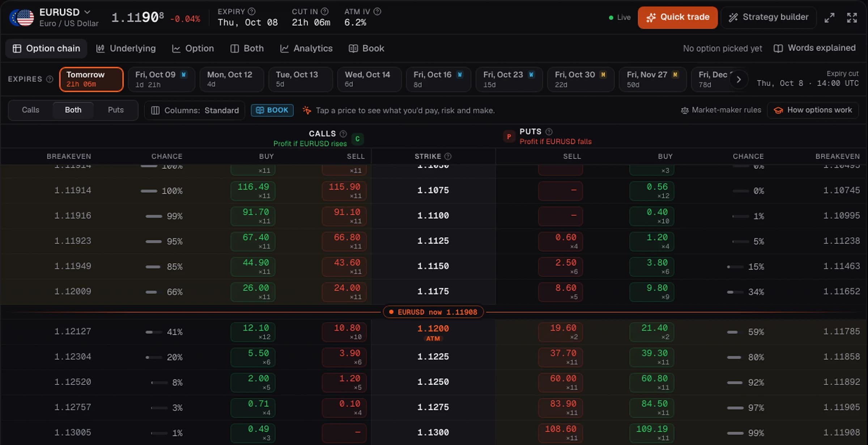The height and width of the screenshot is (445, 868).
Task: Open Market-maker rules
Action: click(721, 110)
